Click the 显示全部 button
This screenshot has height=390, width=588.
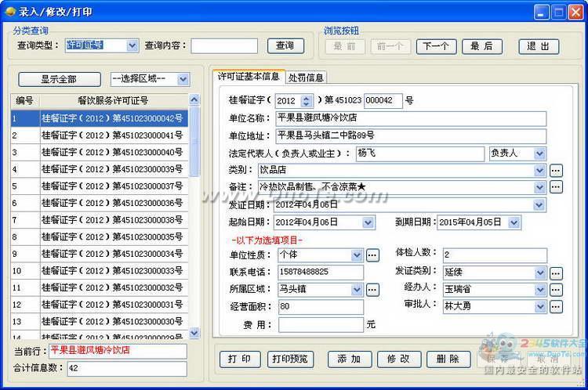(60, 79)
